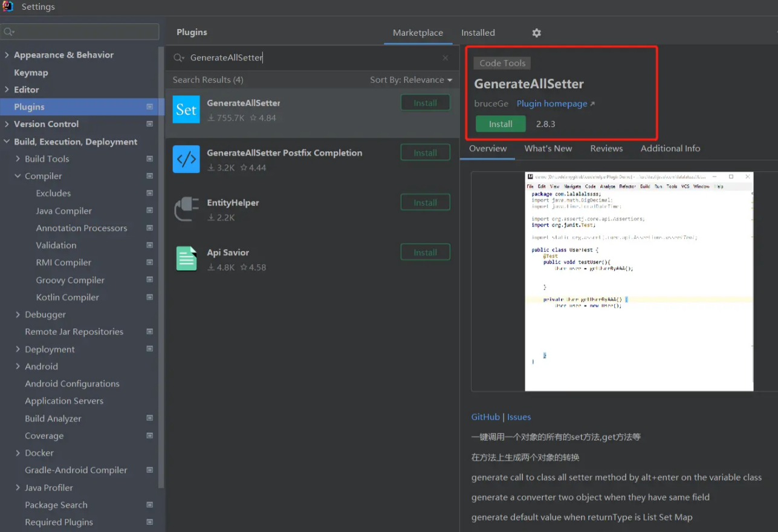Expand the Appearance & Behavior section
The height and width of the screenshot is (532, 778).
tap(7, 55)
